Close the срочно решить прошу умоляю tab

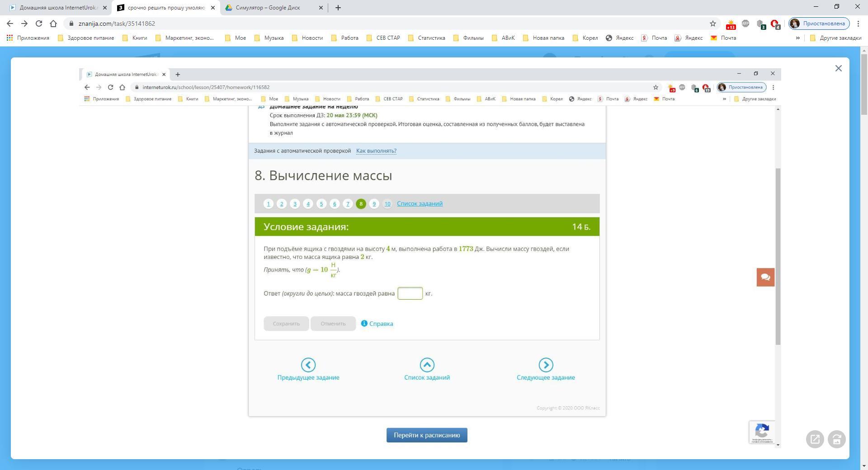[x=213, y=8]
